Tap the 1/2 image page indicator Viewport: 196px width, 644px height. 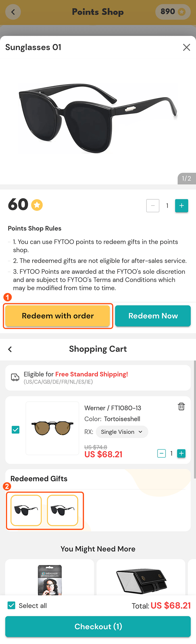click(x=187, y=179)
